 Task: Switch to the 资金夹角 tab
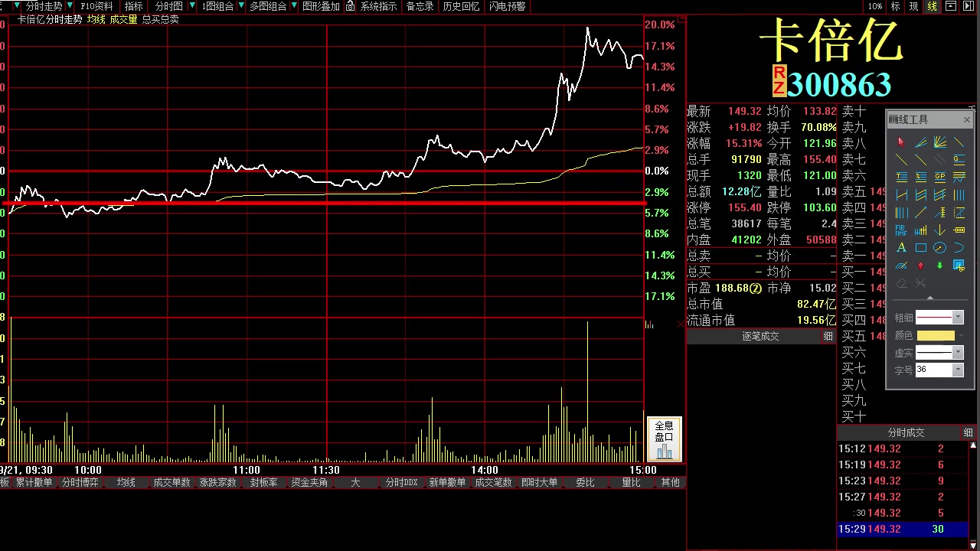tap(309, 482)
